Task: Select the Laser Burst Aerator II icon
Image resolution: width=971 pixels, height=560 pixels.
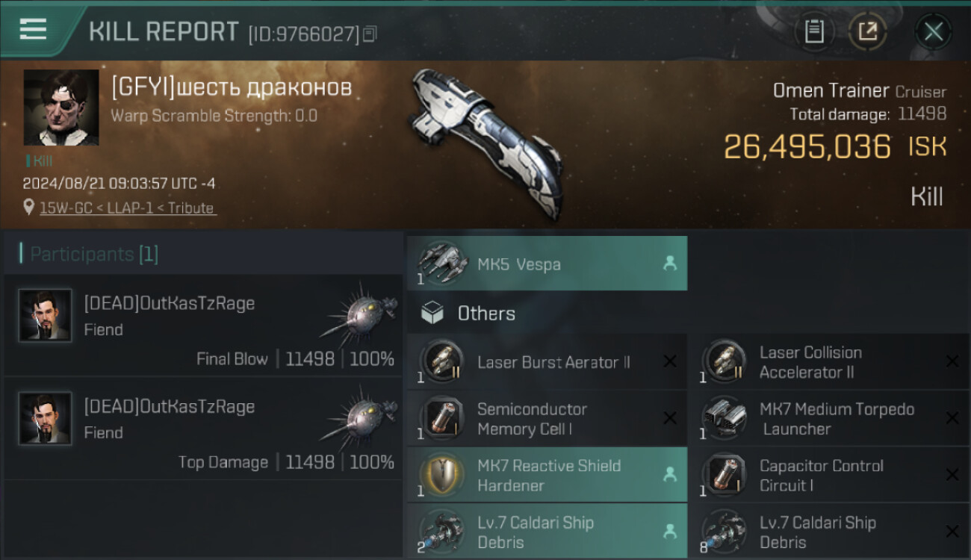Action: tap(442, 361)
